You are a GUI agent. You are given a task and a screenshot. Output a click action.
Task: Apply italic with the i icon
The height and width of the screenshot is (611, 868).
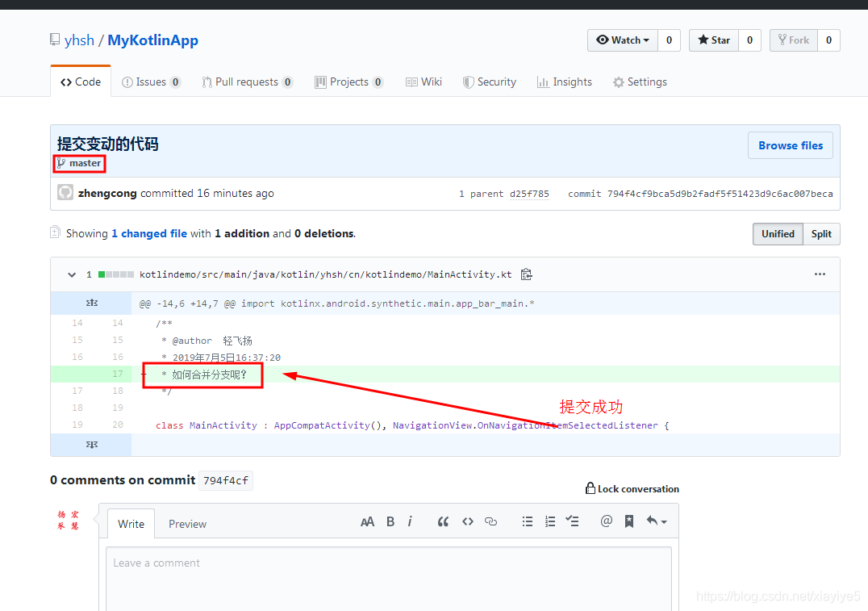click(x=410, y=522)
